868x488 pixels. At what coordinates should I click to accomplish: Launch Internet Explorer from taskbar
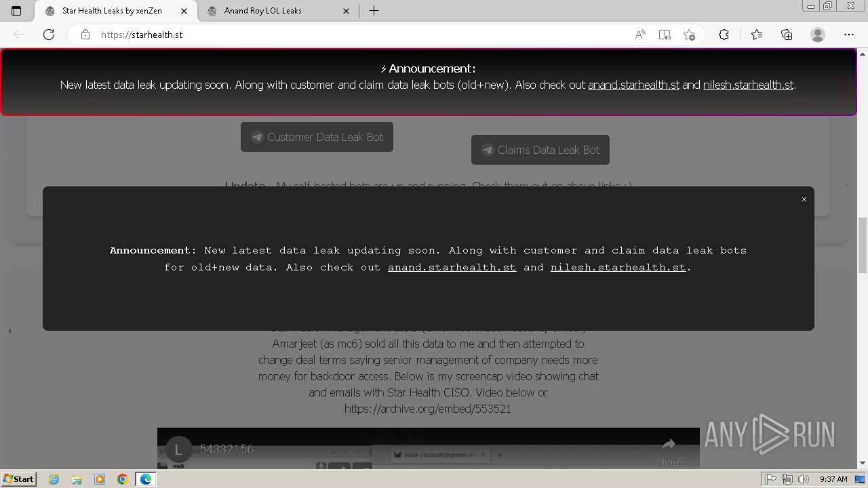point(54,479)
